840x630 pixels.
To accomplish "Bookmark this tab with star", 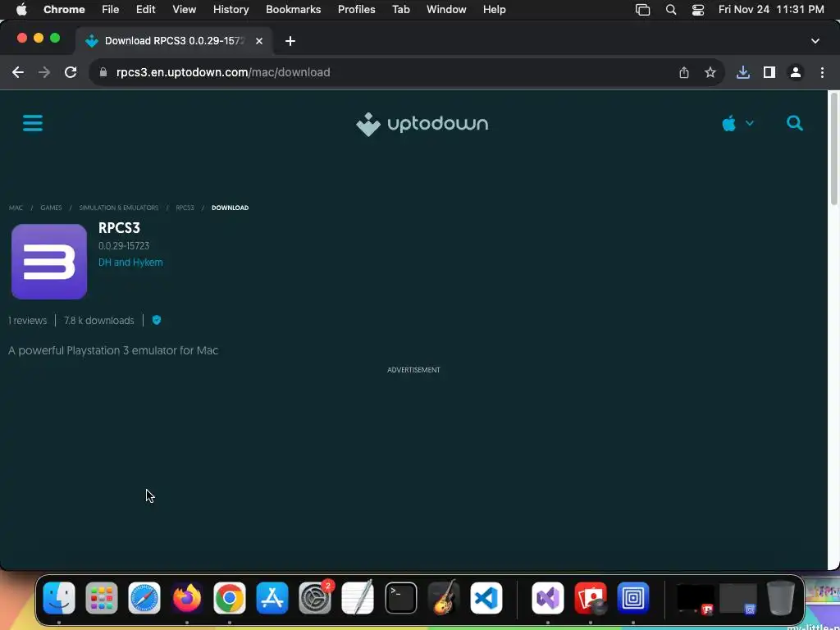I will click(x=710, y=72).
